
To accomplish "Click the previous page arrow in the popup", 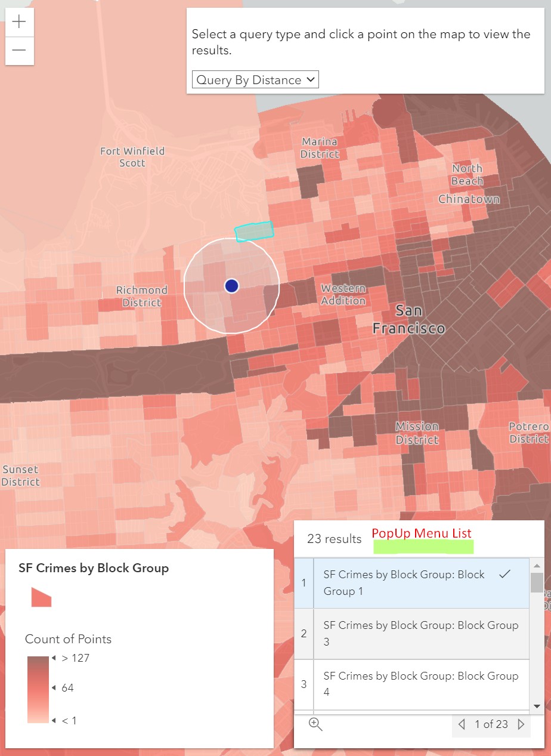I will tap(462, 724).
